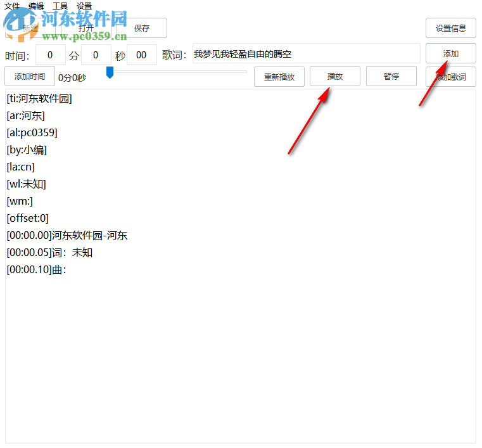Open the 编辑 menu
Screen dimensions: 482x448
coord(36,6)
